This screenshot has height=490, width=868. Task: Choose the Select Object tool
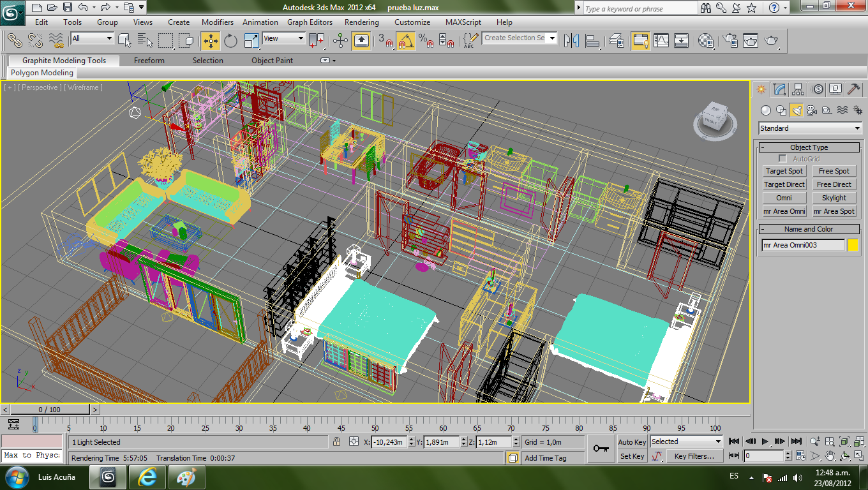125,41
